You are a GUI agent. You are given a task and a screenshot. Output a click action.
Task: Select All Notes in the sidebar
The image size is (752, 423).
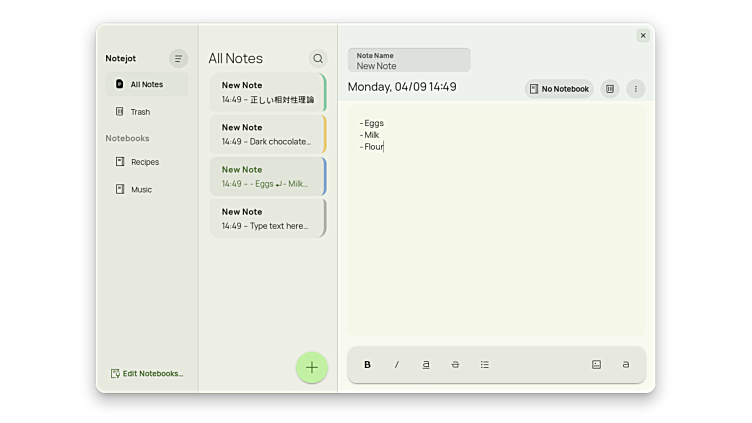(147, 85)
